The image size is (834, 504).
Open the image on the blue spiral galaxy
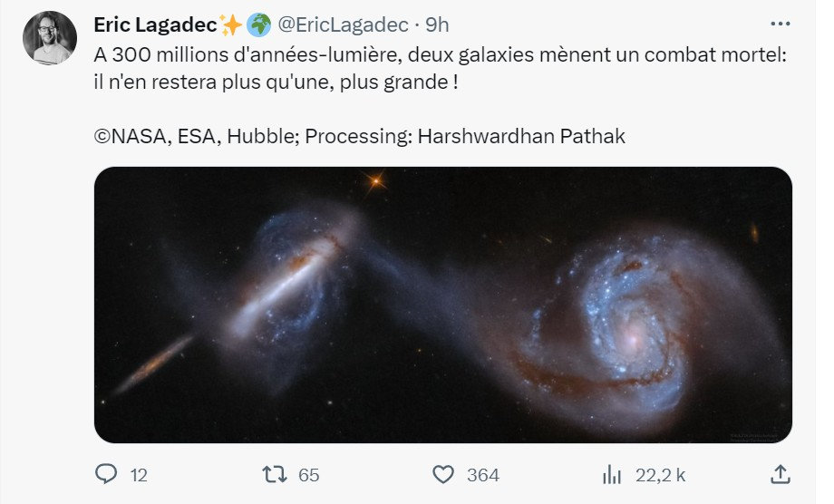tap(633, 325)
